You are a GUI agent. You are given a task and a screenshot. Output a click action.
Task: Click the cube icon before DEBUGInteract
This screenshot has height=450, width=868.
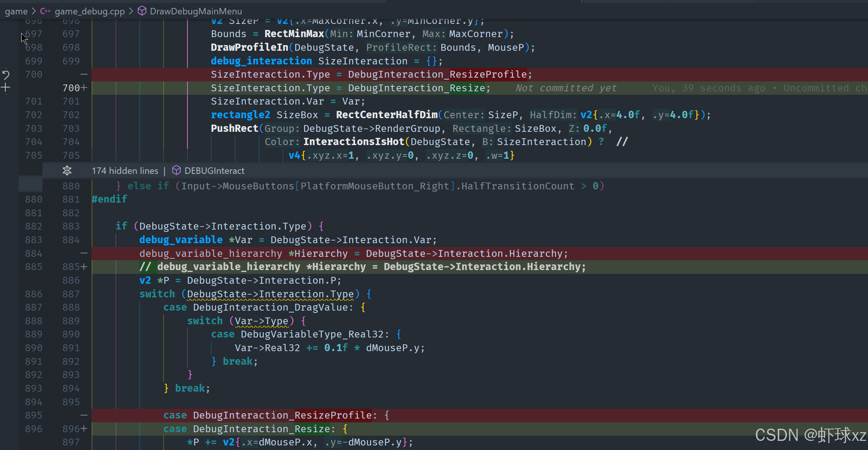[176, 170]
